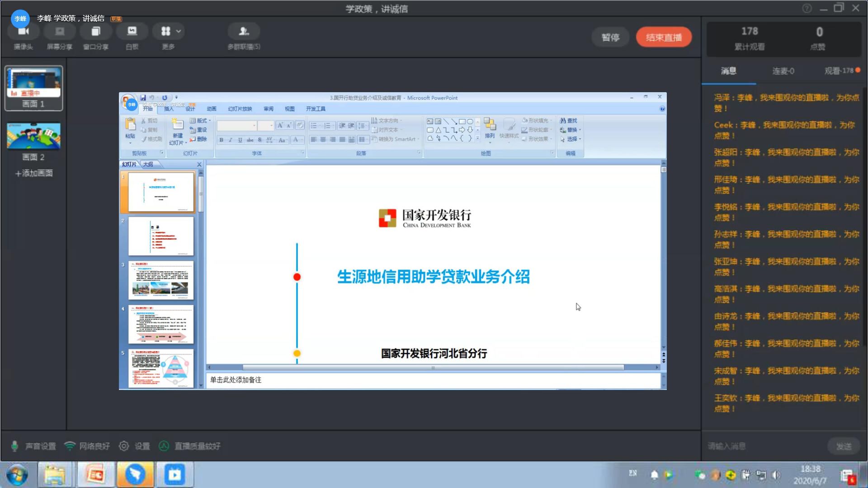Open 形状填充 shape fill color
868x488 pixels.
[x=537, y=121]
